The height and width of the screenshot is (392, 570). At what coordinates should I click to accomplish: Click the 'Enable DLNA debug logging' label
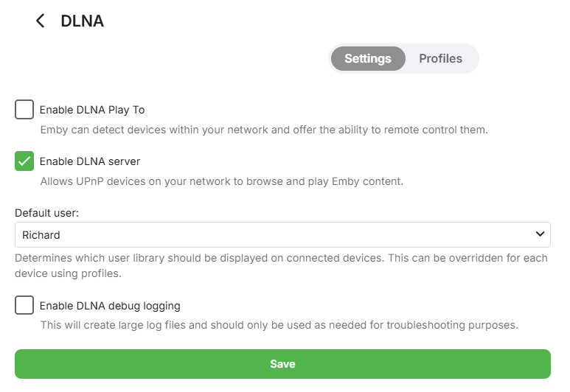110,305
